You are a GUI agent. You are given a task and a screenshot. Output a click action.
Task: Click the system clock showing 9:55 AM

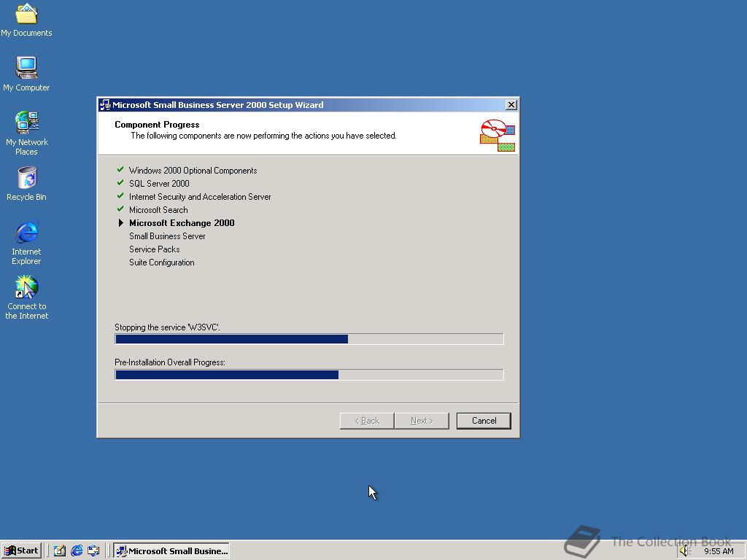click(x=719, y=551)
